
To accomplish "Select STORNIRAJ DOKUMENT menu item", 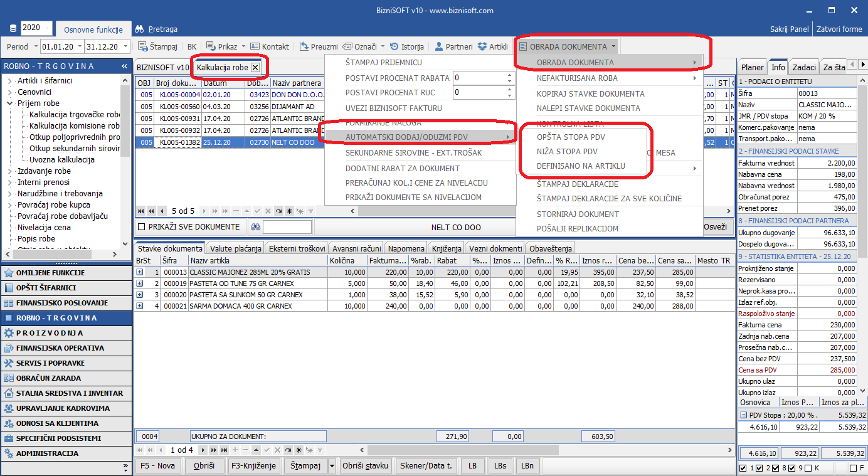I will click(x=578, y=214).
